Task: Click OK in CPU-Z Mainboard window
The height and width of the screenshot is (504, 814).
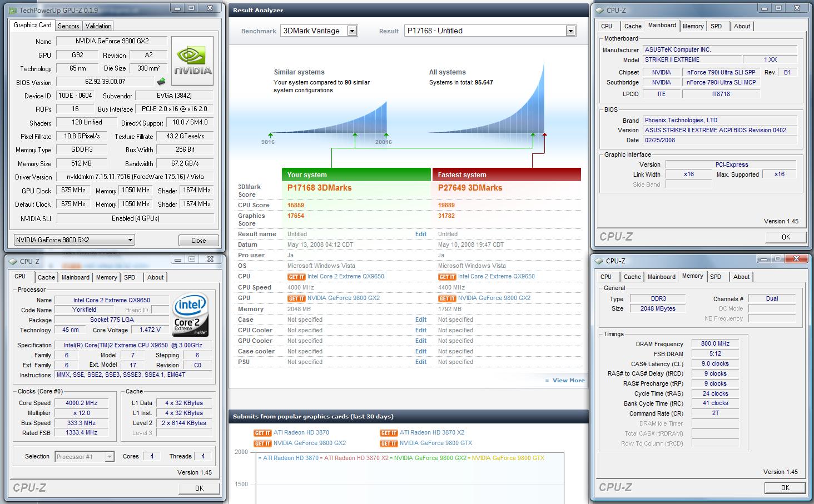Action: click(x=786, y=237)
